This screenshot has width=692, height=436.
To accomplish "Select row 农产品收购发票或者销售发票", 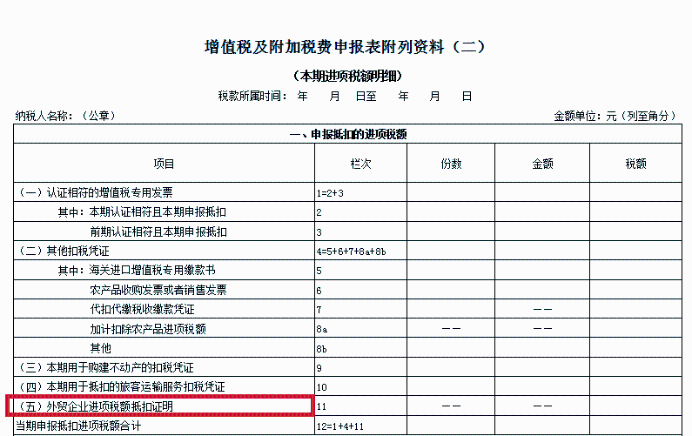I will [x=348, y=289].
